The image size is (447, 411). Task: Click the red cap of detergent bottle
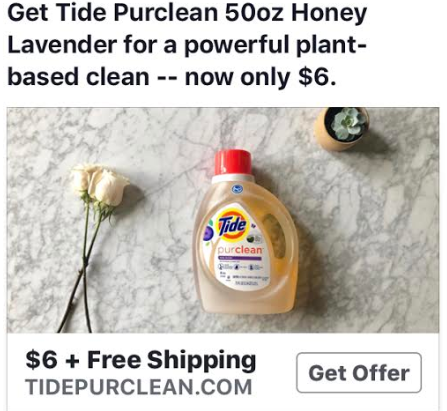(x=233, y=163)
